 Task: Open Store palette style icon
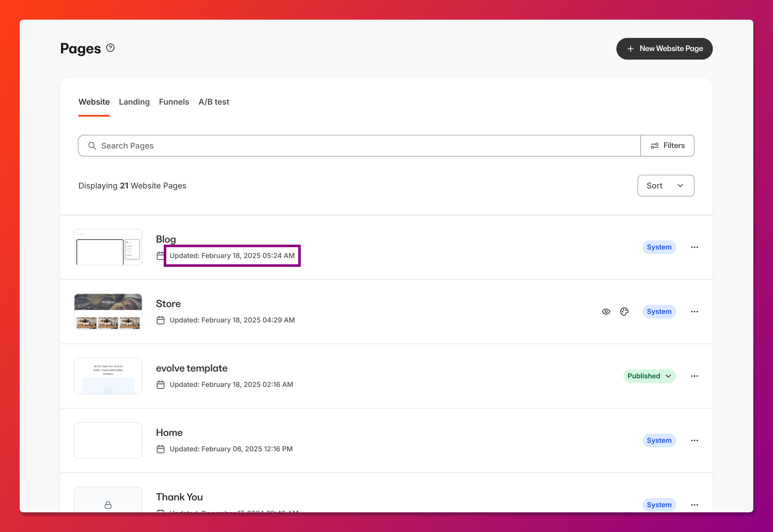624,312
